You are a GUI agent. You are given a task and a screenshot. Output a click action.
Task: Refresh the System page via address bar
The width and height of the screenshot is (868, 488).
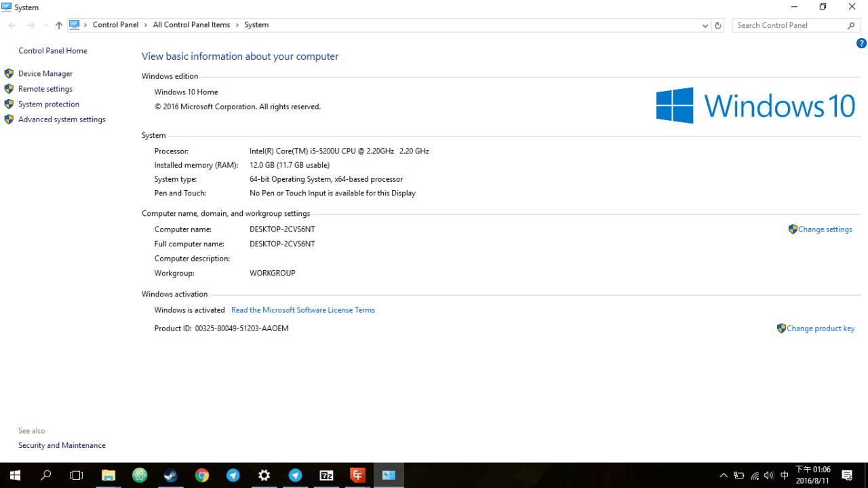pyautogui.click(x=718, y=25)
